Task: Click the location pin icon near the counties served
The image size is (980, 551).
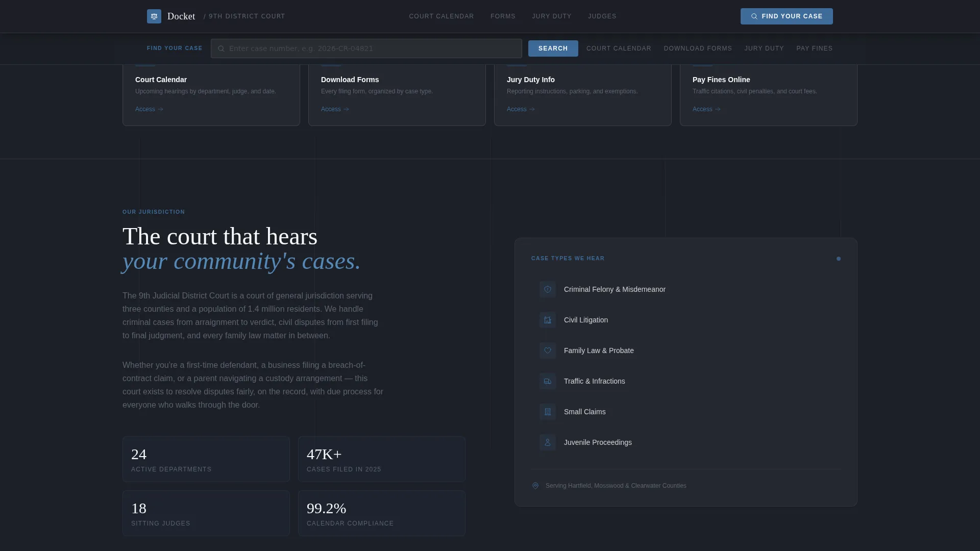Action: 535,486
